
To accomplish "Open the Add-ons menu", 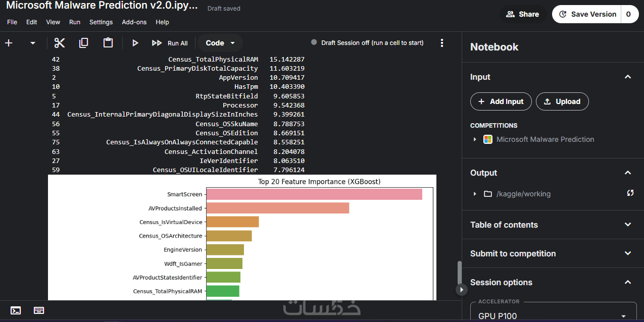I will (x=134, y=22).
